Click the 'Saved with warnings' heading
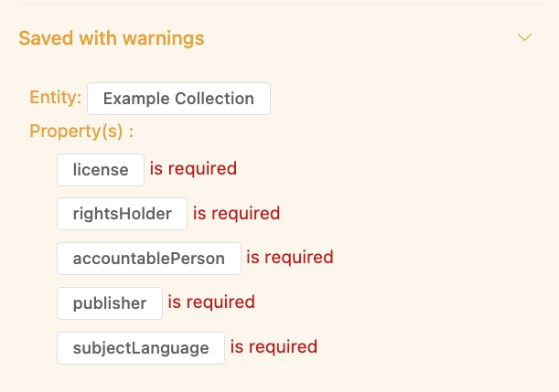Viewport: 559px width, 392px height. coord(112,38)
